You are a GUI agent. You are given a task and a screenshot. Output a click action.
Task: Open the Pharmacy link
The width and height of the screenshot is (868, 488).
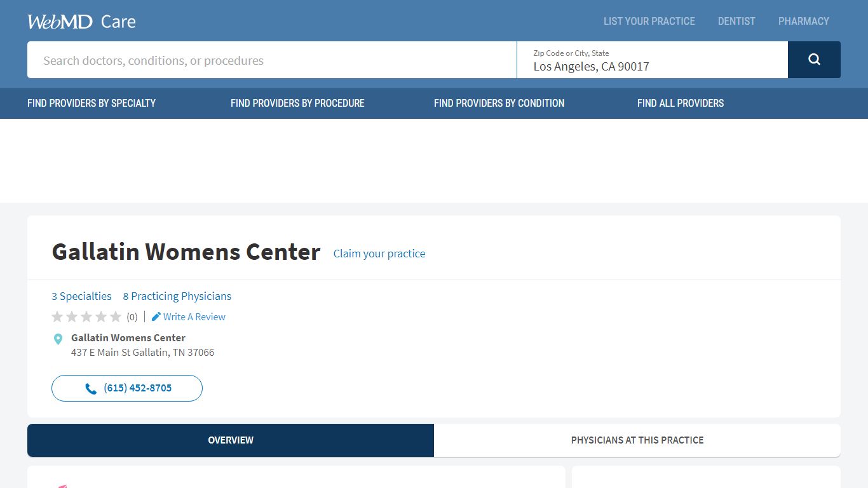[804, 21]
